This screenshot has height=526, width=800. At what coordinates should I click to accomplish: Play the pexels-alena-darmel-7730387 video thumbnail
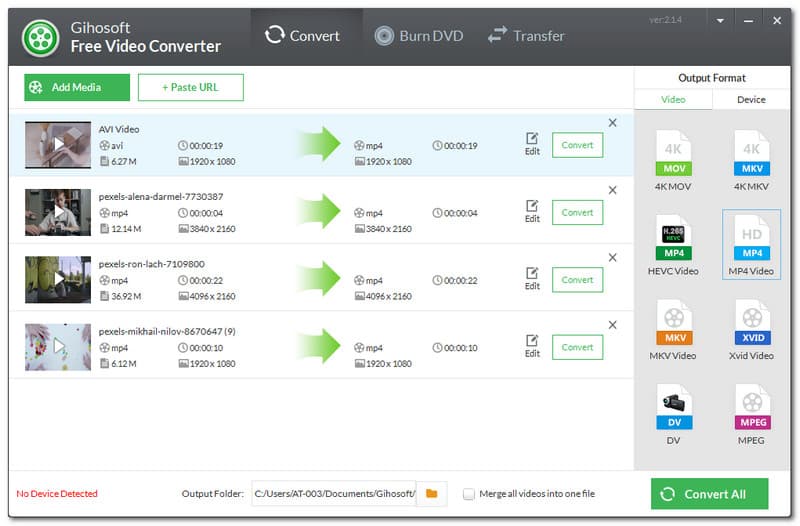tap(58, 212)
